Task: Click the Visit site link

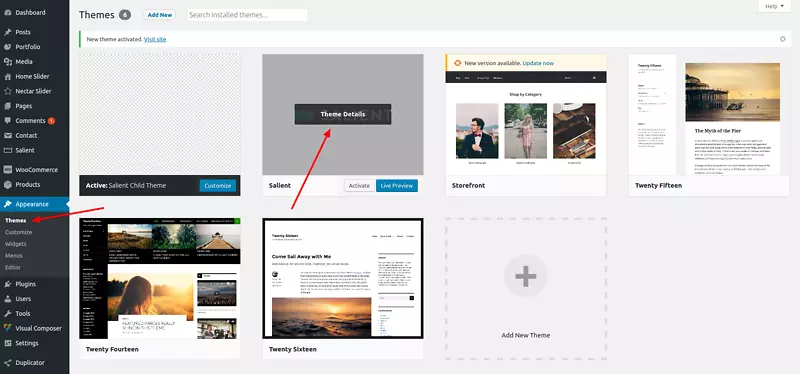Action: tap(155, 39)
